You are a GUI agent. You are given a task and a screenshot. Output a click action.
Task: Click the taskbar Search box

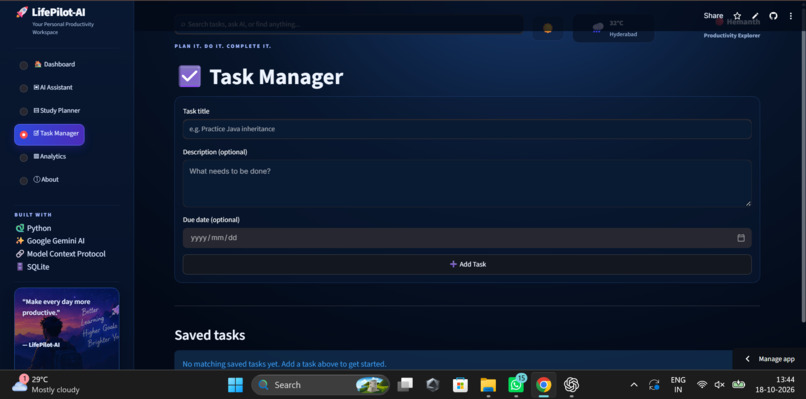tap(320, 385)
